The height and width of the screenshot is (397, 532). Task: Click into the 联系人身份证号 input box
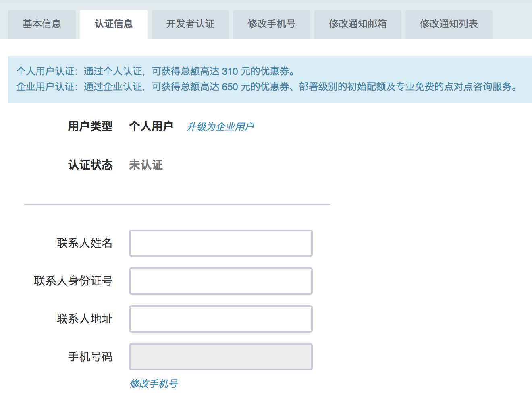click(x=220, y=281)
